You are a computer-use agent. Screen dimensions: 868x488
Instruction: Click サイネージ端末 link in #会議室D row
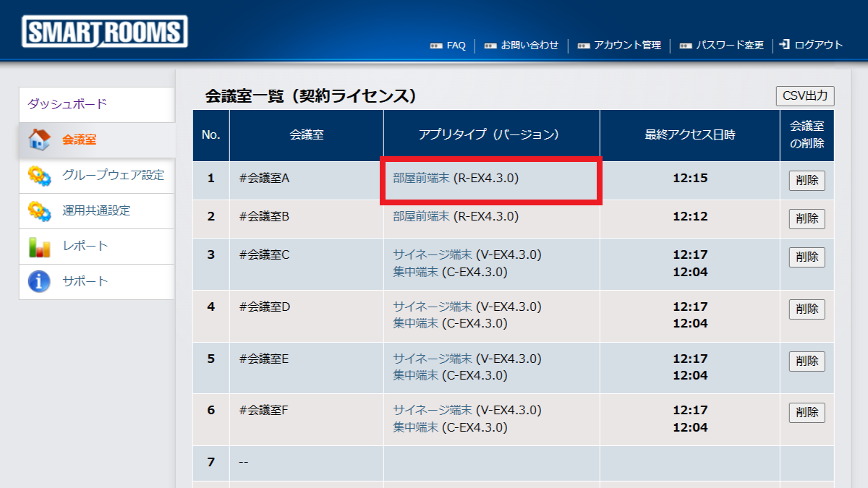coord(432,307)
